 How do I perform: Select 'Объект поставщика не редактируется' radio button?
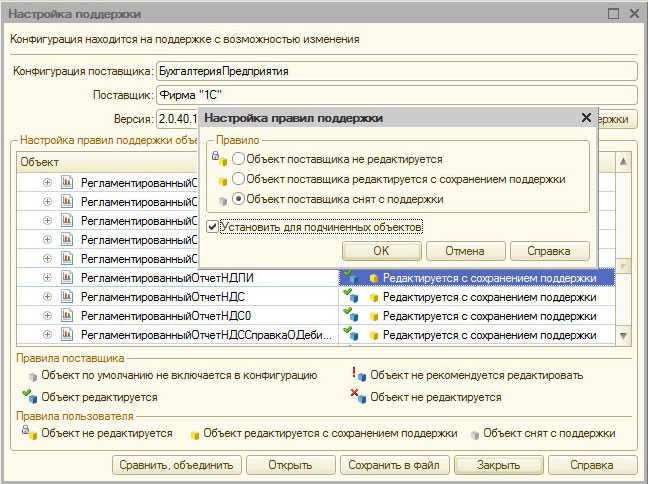tap(238, 159)
